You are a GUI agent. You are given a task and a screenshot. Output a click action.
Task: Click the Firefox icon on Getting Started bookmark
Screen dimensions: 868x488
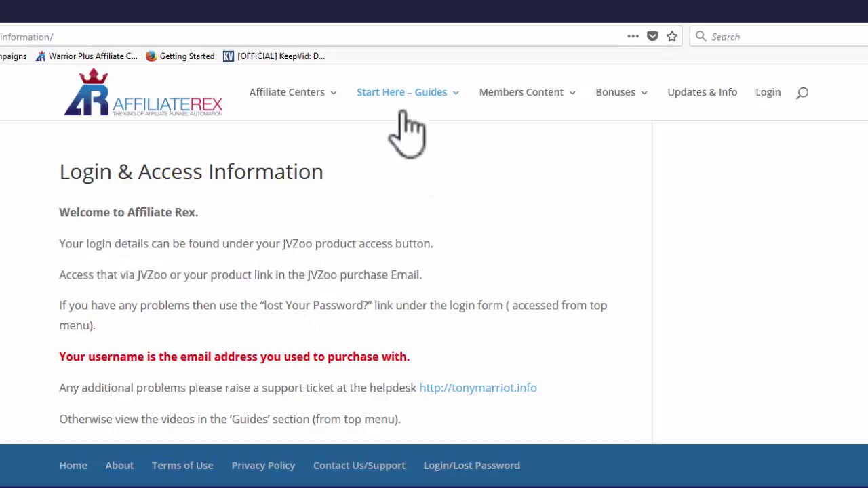[x=151, y=56]
